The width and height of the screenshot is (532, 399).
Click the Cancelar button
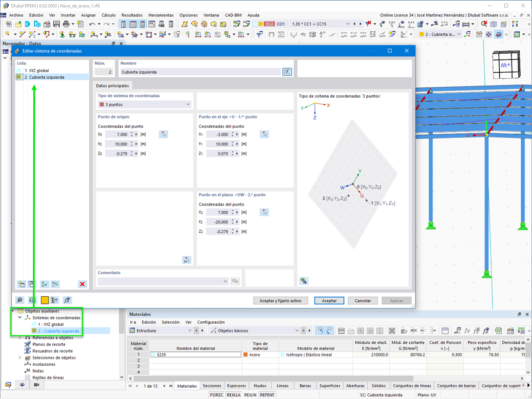click(x=363, y=301)
